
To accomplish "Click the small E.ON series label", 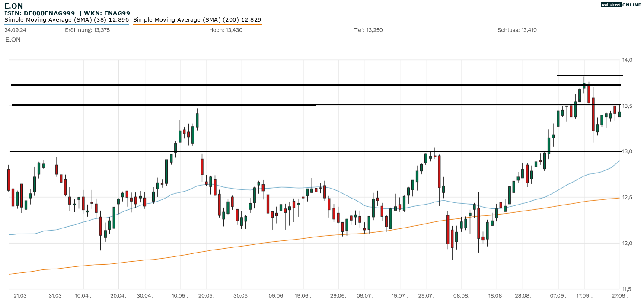I will 13,39.
